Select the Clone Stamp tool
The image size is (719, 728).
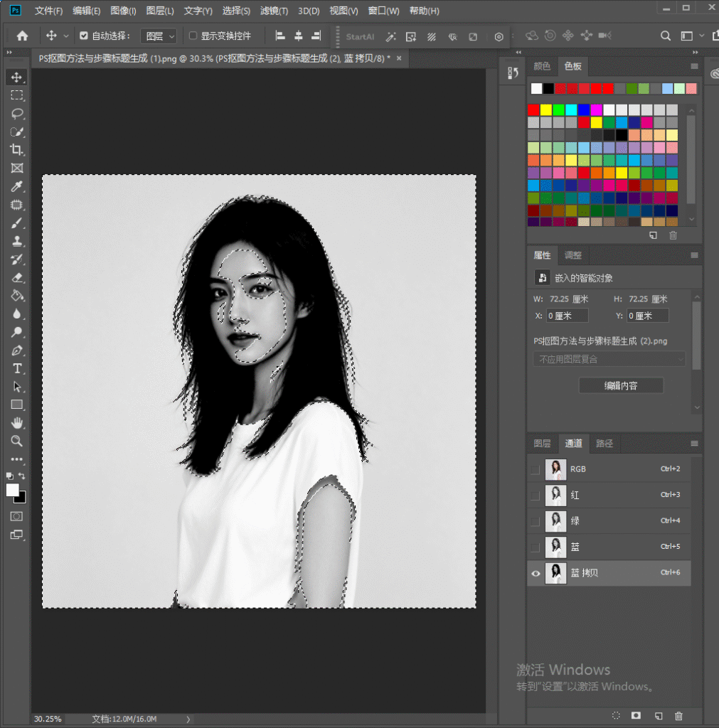17,241
